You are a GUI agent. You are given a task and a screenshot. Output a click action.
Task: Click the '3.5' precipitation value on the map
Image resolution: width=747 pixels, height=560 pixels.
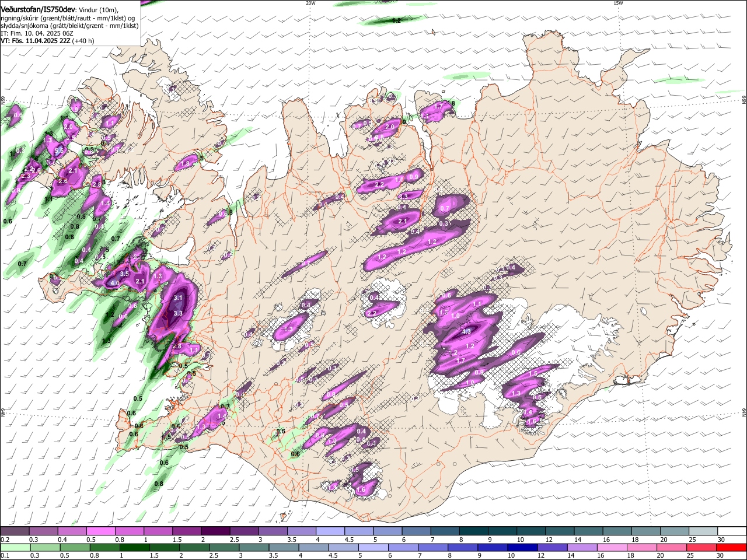[x=124, y=274]
